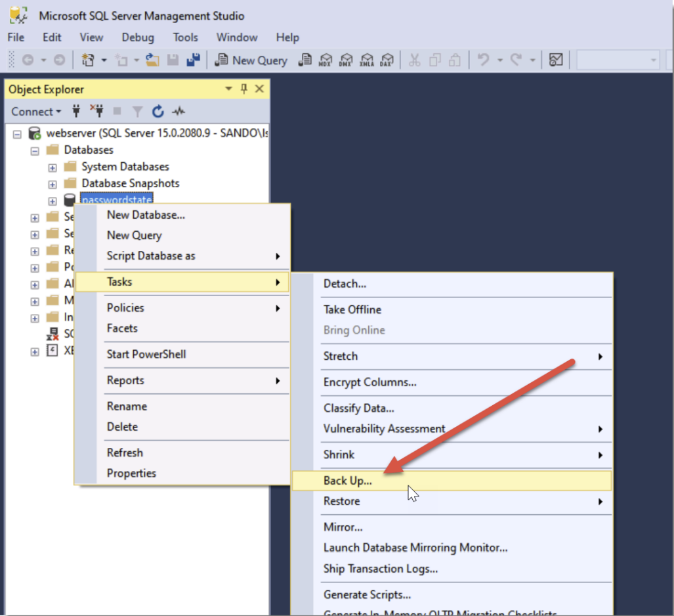The width and height of the screenshot is (674, 616).
Task: Click the Cut scissors icon
Action: 414,60
